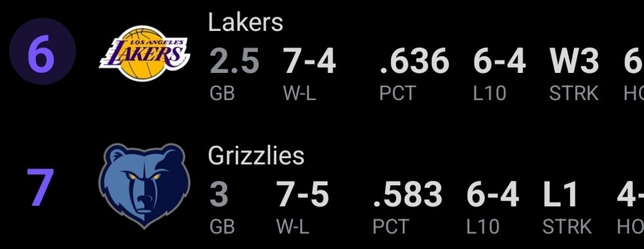Viewport: 644px width, 249px height.
Task: Tap the Grizzlies 7-5 win-loss record
Action: [302, 194]
